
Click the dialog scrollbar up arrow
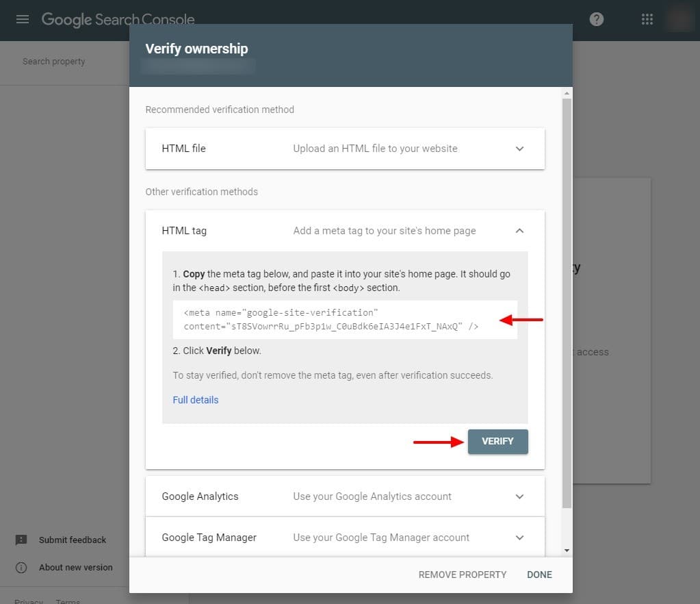567,92
